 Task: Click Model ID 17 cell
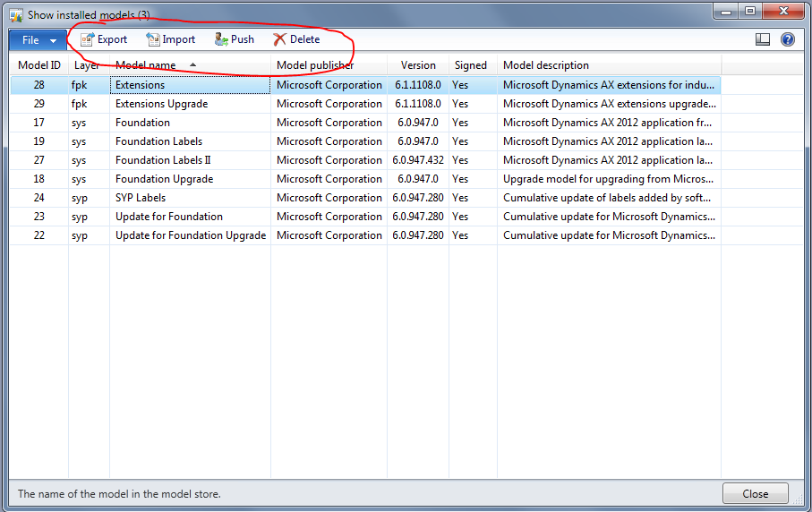coord(38,123)
